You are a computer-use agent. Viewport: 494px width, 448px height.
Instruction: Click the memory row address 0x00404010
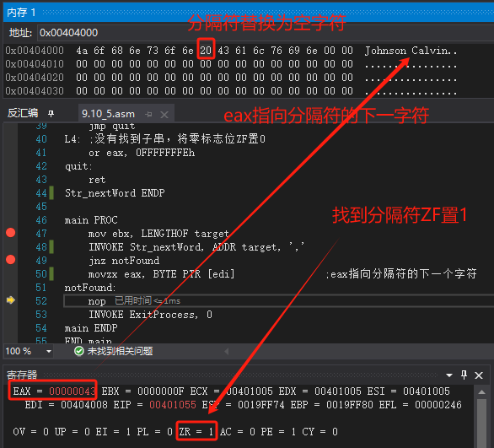[x=35, y=64]
